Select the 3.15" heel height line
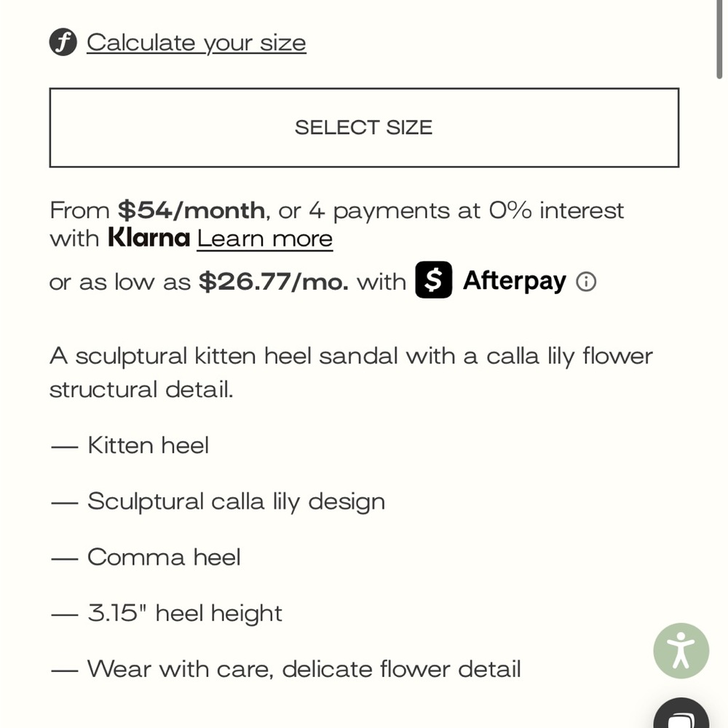Screen dimensions: 728x728 coord(166,613)
